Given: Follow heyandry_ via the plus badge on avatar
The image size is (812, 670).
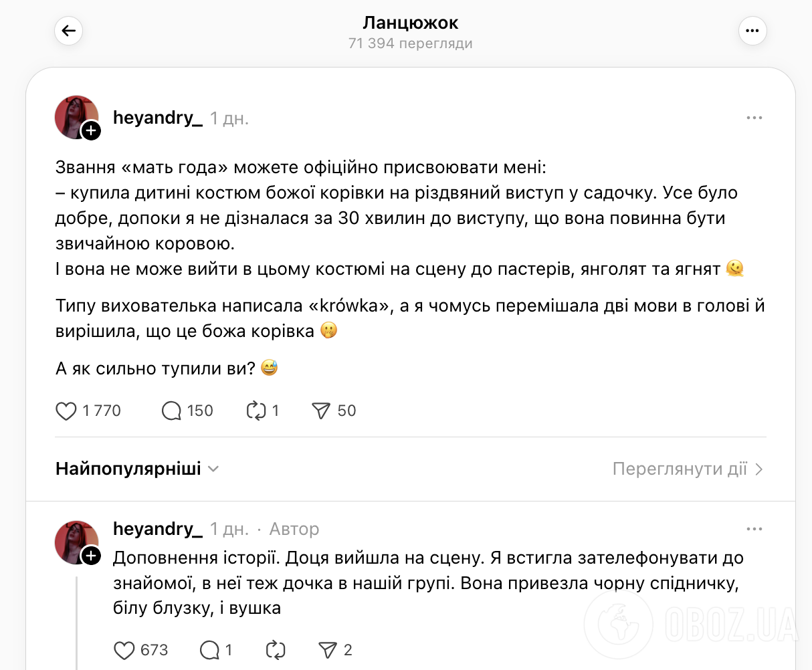Looking at the screenshot, I should click(x=92, y=131).
